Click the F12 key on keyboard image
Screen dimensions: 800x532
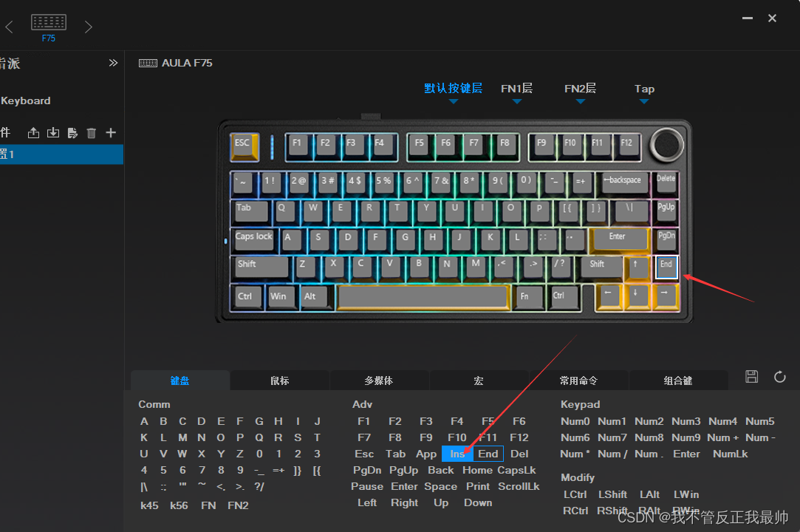tap(626, 146)
